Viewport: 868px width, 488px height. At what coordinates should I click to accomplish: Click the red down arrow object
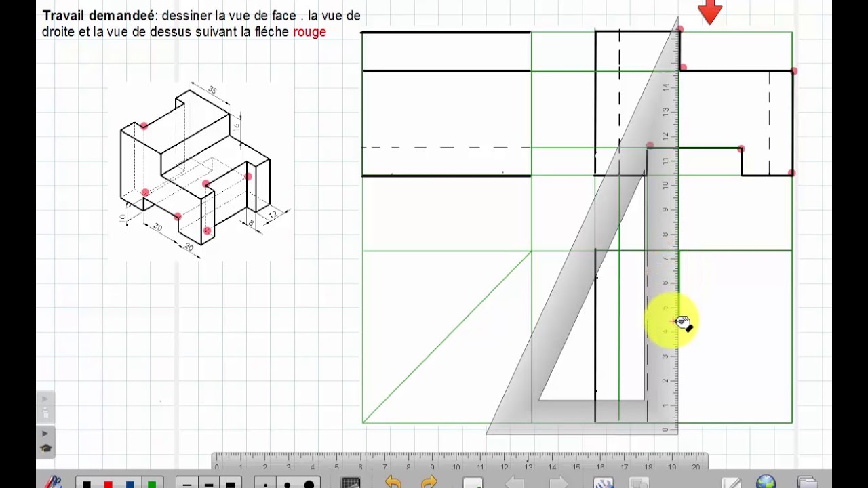[x=709, y=12]
